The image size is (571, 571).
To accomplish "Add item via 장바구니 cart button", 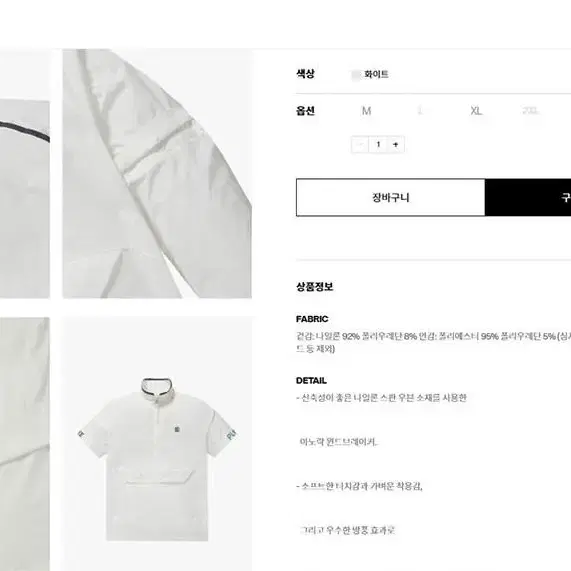I will pyautogui.click(x=390, y=197).
